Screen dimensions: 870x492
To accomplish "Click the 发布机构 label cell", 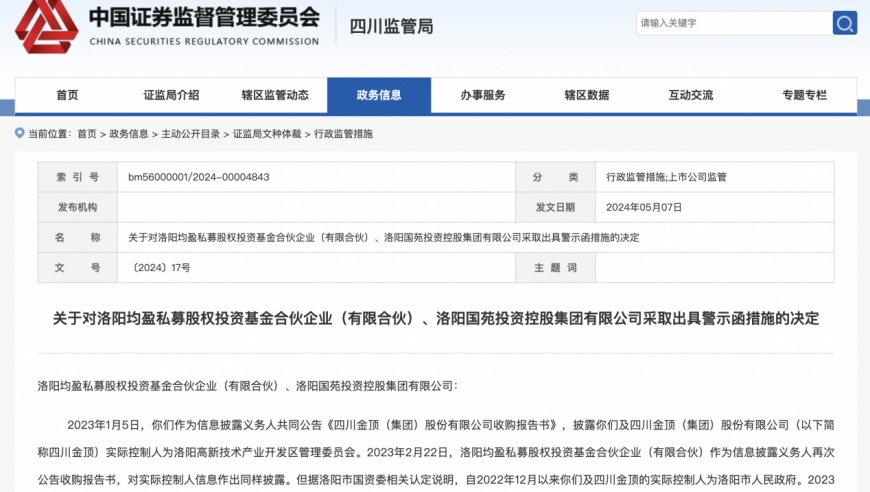I will (x=78, y=207).
